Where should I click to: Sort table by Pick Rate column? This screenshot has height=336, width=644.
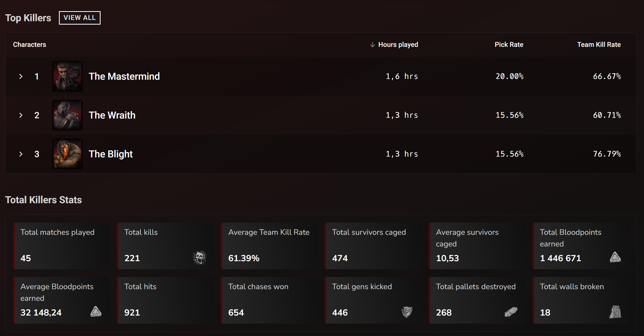(x=508, y=44)
